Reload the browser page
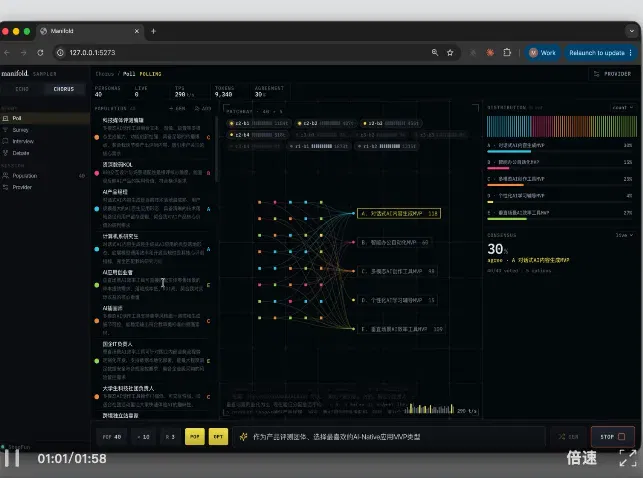The height and width of the screenshot is (478, 643). pos(40,52)
